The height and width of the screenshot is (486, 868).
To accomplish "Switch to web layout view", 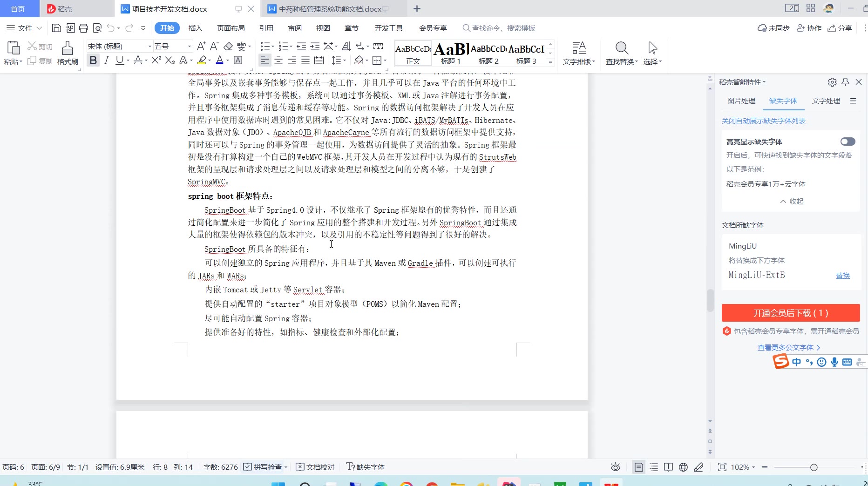I will (683, 467).
